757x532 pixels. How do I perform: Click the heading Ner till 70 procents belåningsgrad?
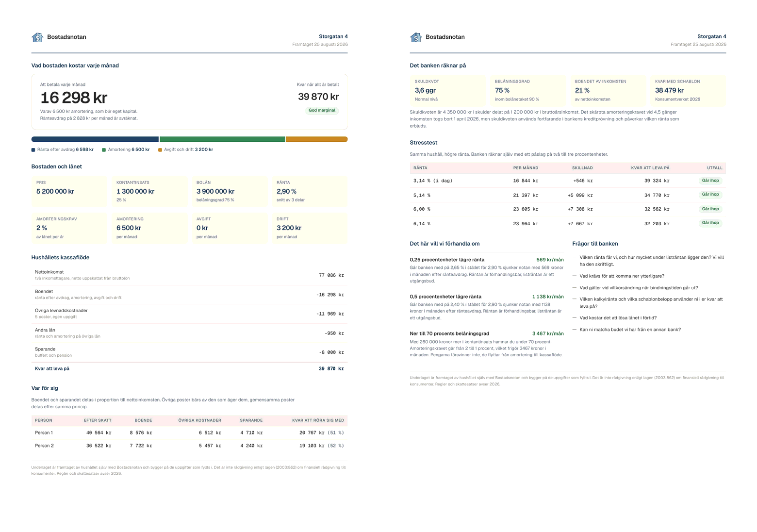click(449, 333)
